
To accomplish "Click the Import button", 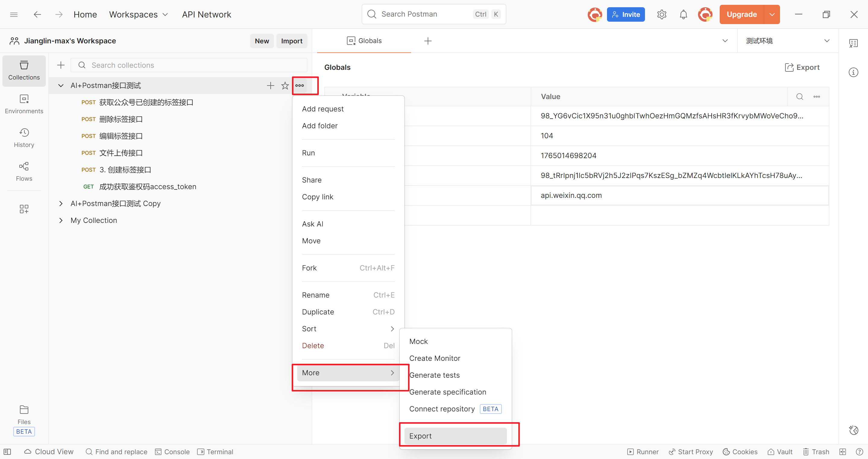I will [x=292, y=41].
